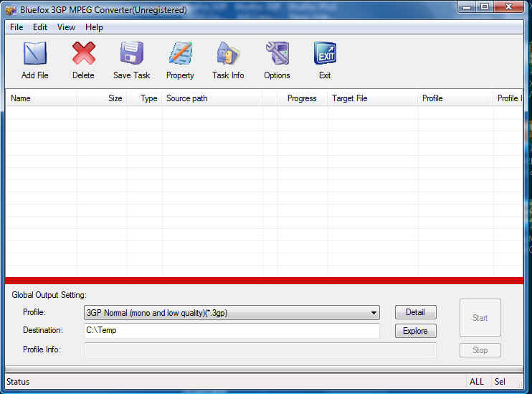Click the red Delete toolbar icon
This screenshot has width=532, height=394.
coord(83,53)
